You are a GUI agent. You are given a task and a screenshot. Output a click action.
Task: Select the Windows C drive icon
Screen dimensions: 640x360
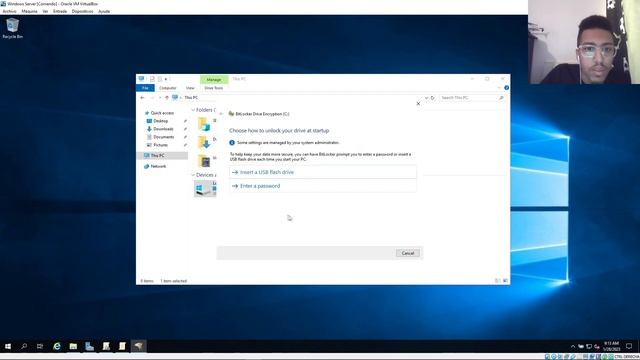click(204, 189)
